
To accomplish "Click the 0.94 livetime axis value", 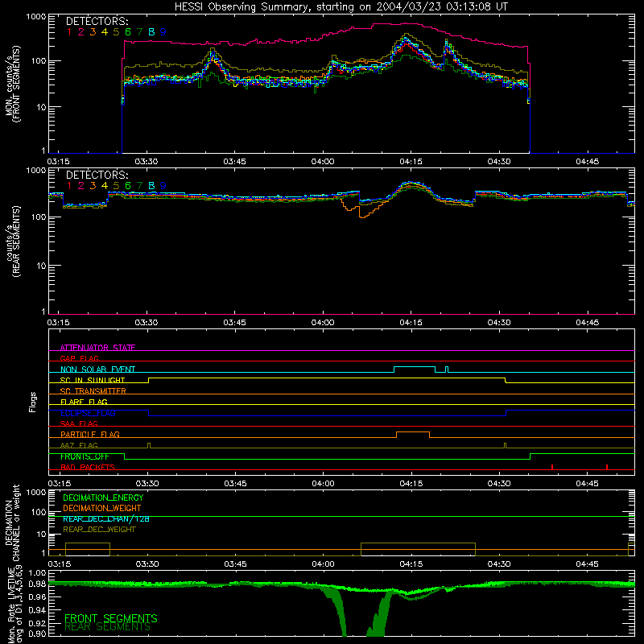I will click(37, 610).
